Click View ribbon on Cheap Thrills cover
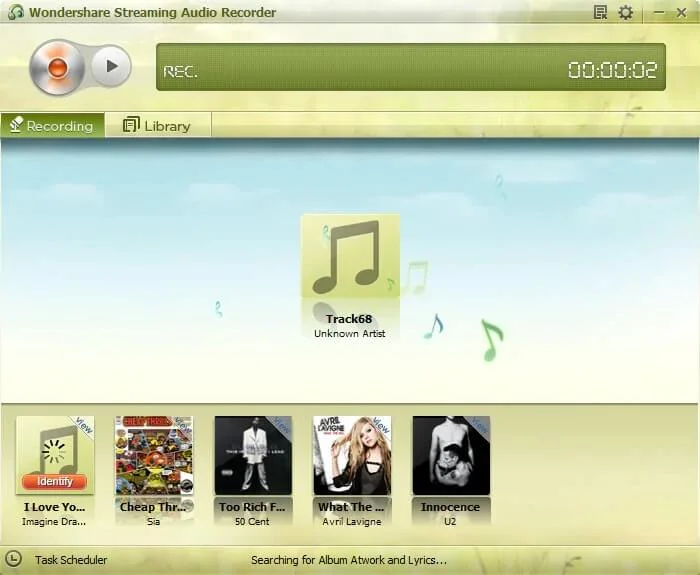700x575 pixels. 183,425
